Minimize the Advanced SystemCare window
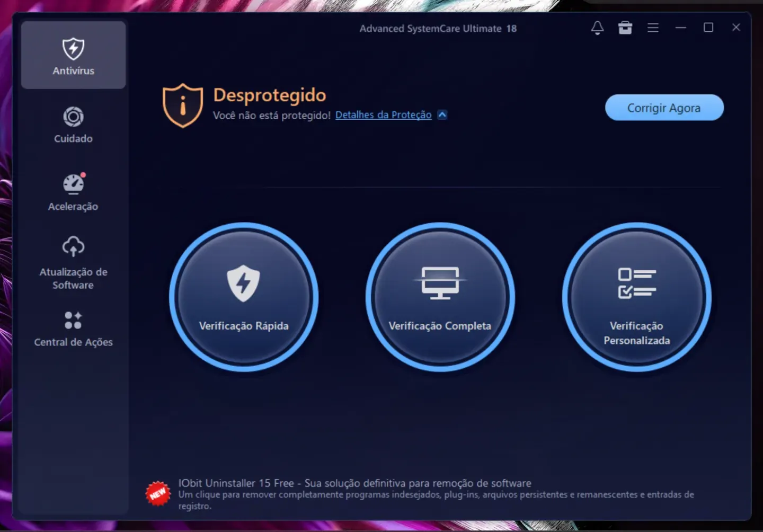 [x=681, y=28]
